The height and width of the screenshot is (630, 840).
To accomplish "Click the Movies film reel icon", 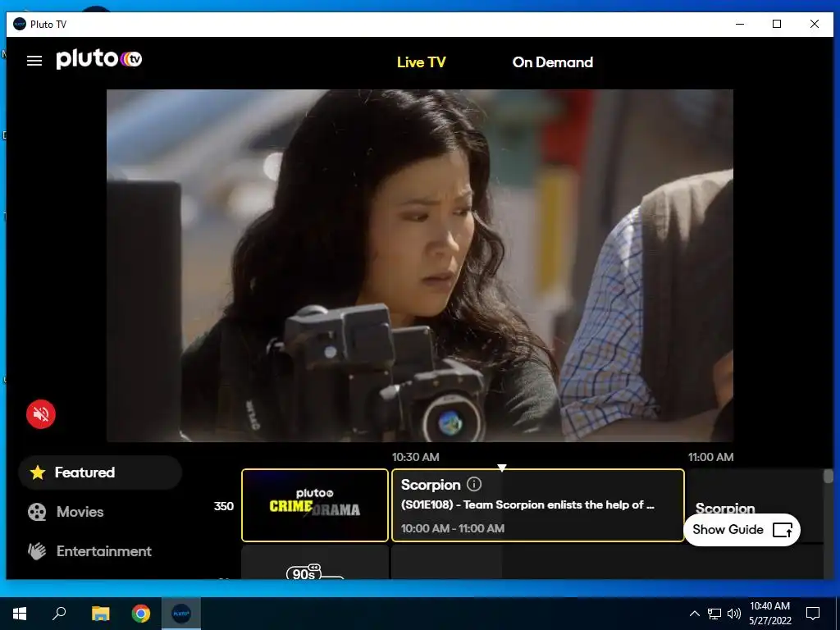I will click(x=37, y=512).
